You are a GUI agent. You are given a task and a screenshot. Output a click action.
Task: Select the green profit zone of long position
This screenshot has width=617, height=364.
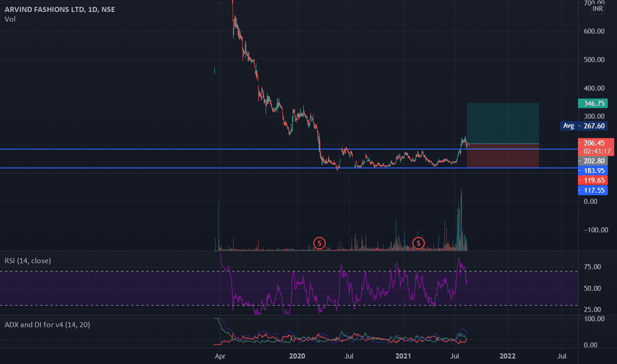tap(502, 123)
